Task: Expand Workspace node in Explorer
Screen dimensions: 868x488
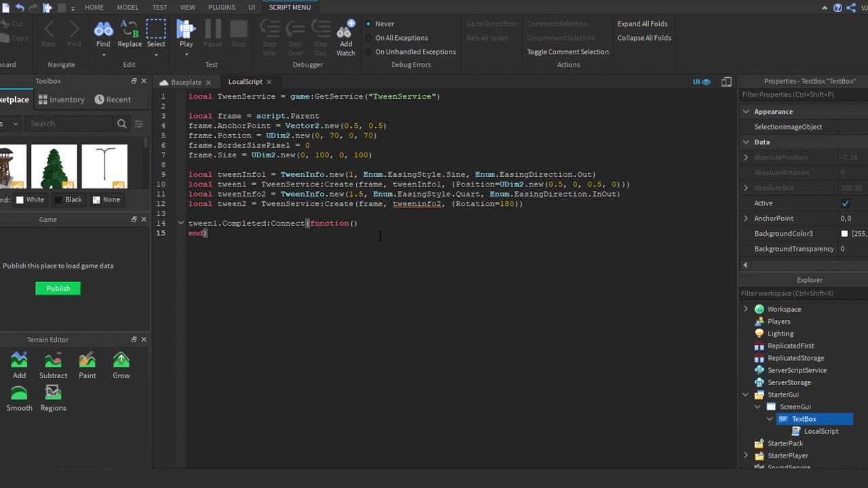Action: tap(746, 309)
